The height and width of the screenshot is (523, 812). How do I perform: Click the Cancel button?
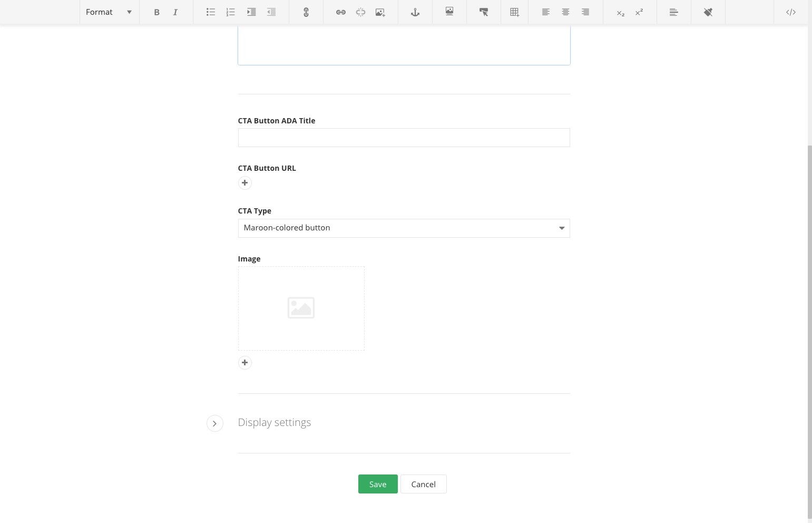424,484
